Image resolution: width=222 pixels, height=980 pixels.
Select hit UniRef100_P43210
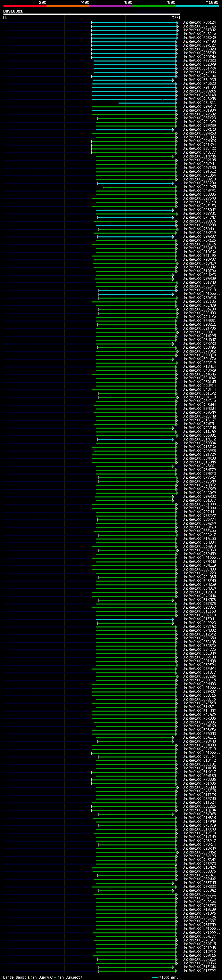tap(199, 34)
